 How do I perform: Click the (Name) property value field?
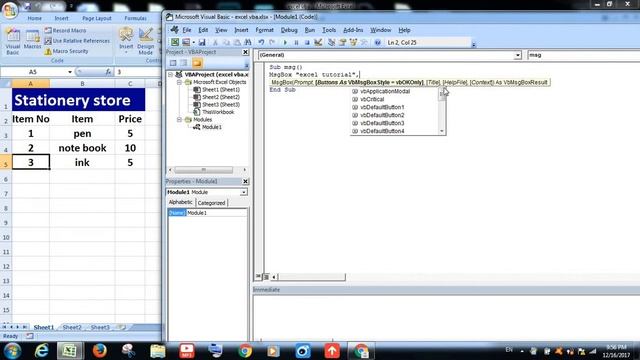tap(216, 213)
